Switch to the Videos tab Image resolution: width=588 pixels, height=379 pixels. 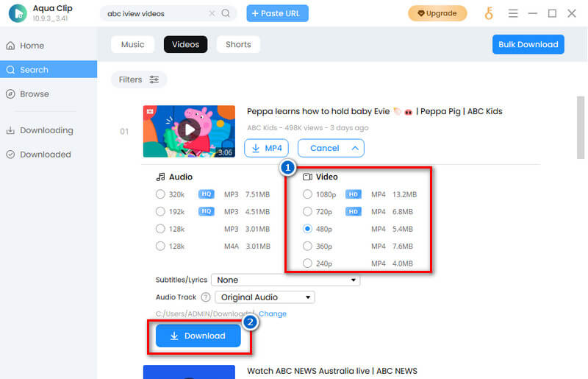click(x=186, y=44)
